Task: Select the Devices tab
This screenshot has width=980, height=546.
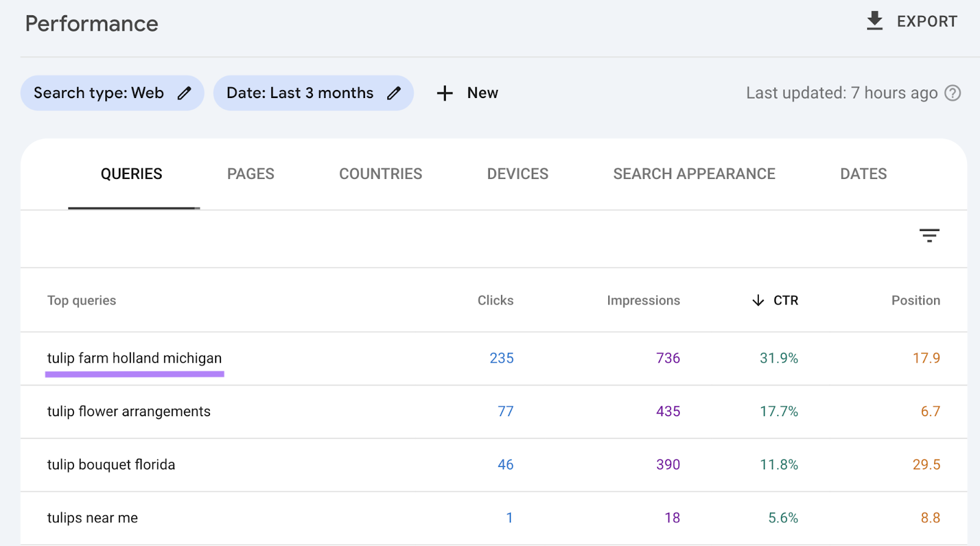Action: tap(518, 174)
